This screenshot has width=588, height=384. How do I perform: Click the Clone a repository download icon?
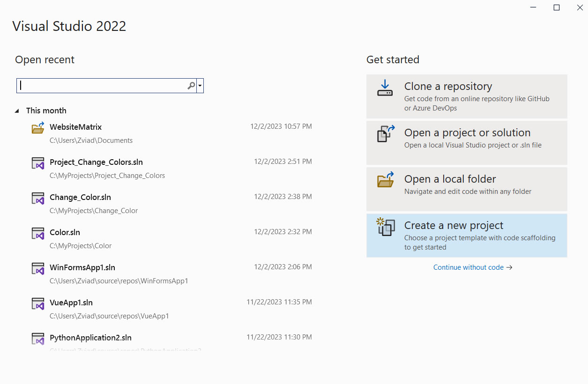[x=385, y=88]
